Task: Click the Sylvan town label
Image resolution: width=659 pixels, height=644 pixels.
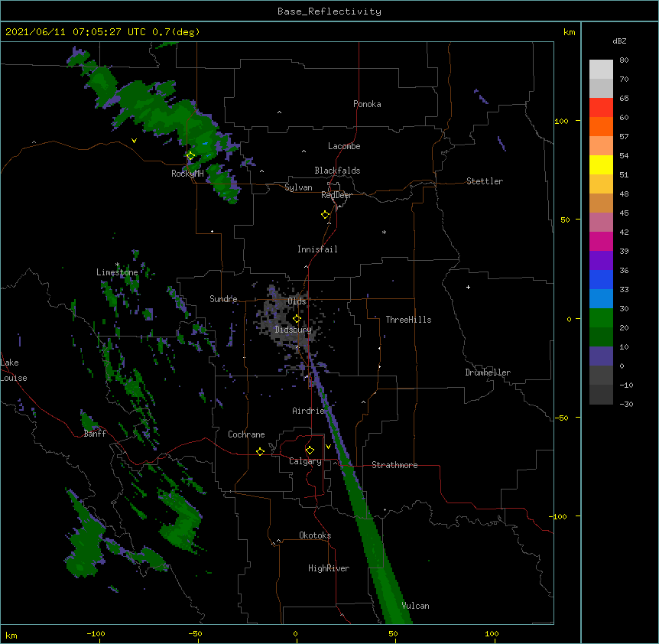Action: tap(298, 187)
